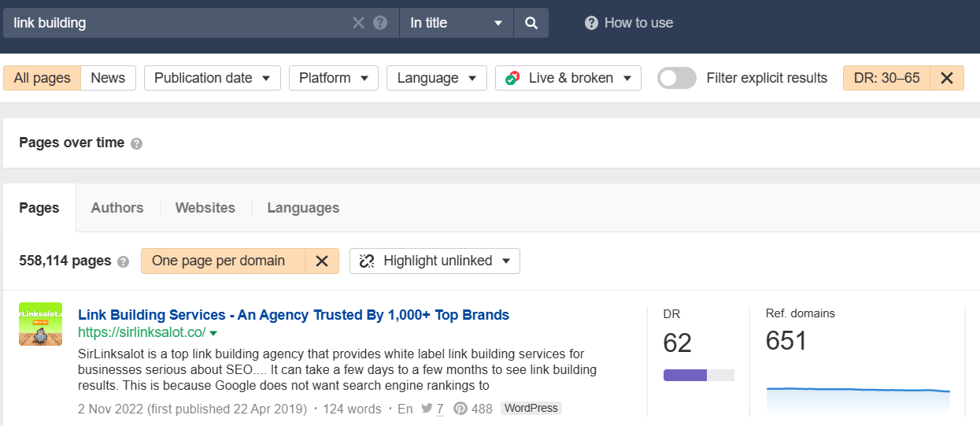Click the One page per domain filter label
980x426 pixels.
click(218, 261)
